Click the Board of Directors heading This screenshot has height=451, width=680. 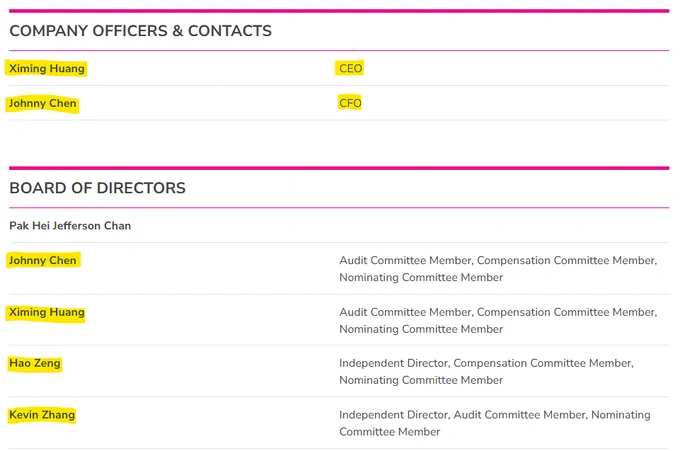coord(98,188)
